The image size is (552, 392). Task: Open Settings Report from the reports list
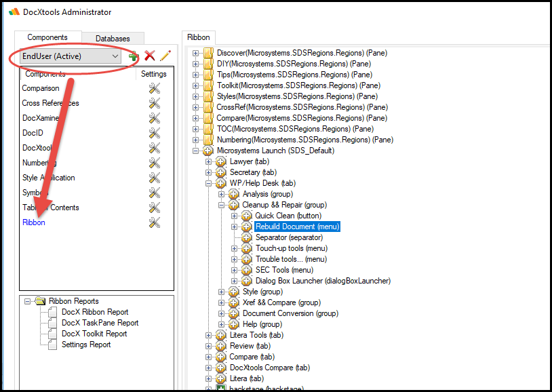tap(86, 345)
